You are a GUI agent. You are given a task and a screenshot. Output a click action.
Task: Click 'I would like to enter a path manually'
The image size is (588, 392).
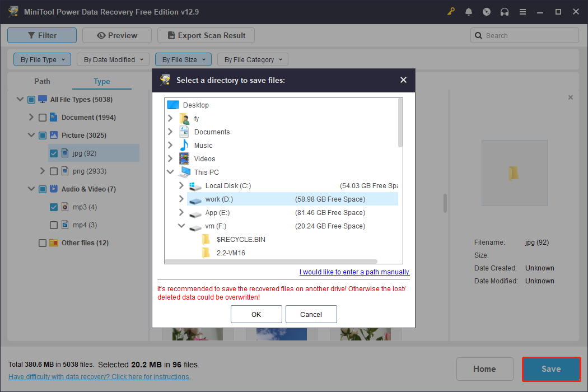pos(354,272)
